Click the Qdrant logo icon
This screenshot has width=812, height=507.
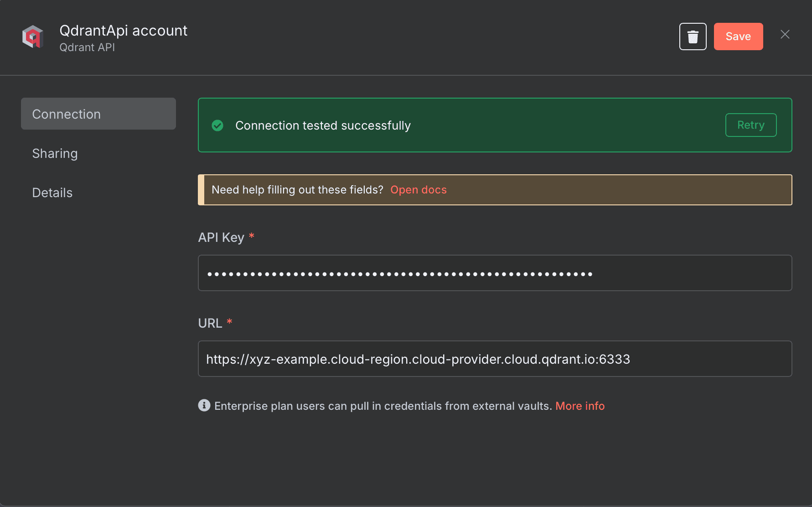point(33,37)
